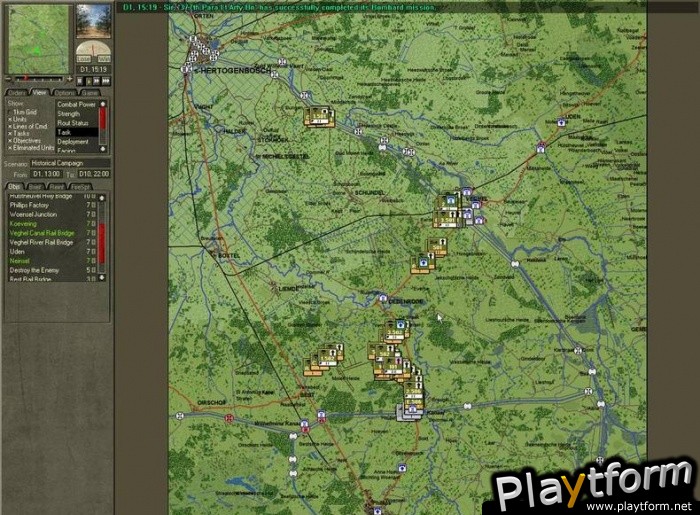Click the To time field D10, 22:00
Viewport: 700px width, 515px height.
click(93, 174)
